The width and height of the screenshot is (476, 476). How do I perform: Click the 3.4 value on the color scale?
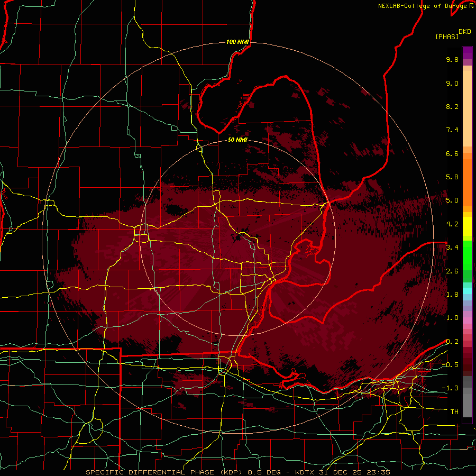click(452, 248)
